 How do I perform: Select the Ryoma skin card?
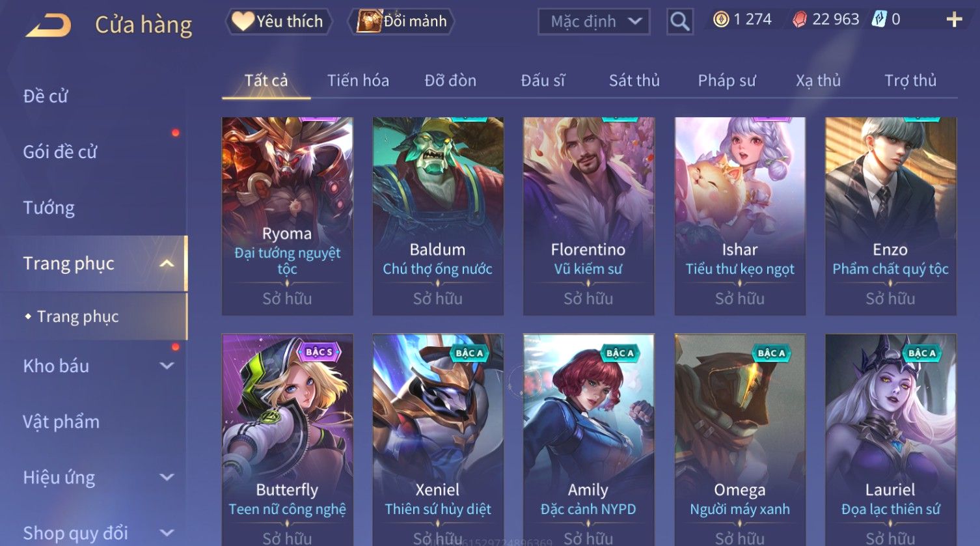287,216
